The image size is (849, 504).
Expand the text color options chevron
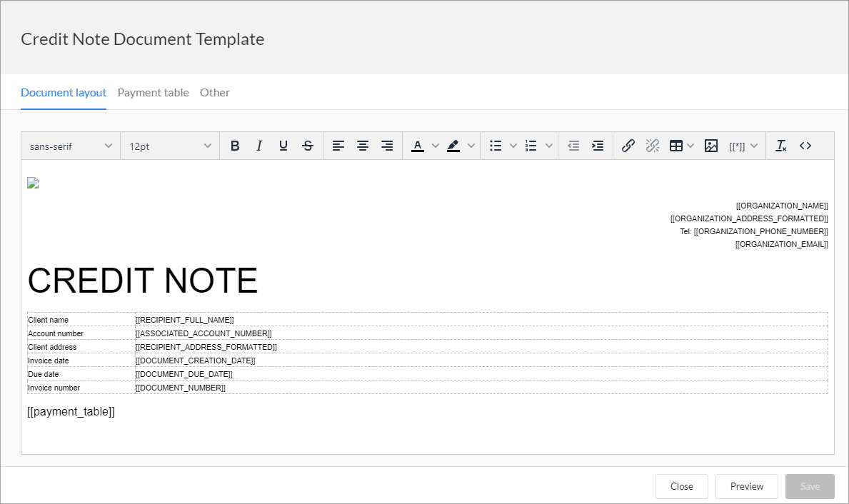(436, 146)
